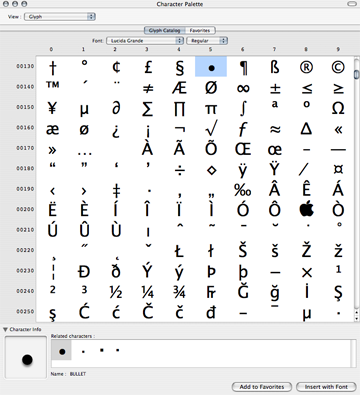360x395 pixels.
Task: Select the three-quarters fraction glyph
Action: [x=179, y=292]
